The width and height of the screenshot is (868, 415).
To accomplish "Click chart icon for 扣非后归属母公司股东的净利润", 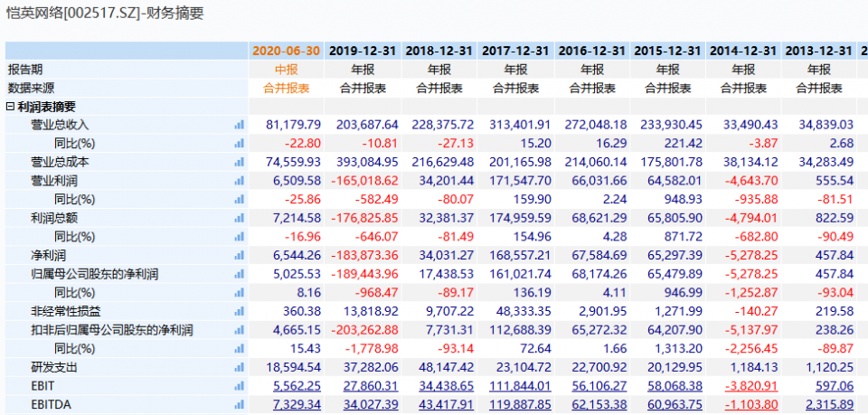I will coord(240,330).
